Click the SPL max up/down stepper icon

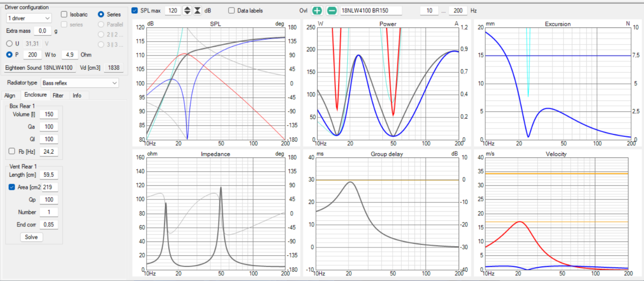pyautogui.click(x=187, y=11)
